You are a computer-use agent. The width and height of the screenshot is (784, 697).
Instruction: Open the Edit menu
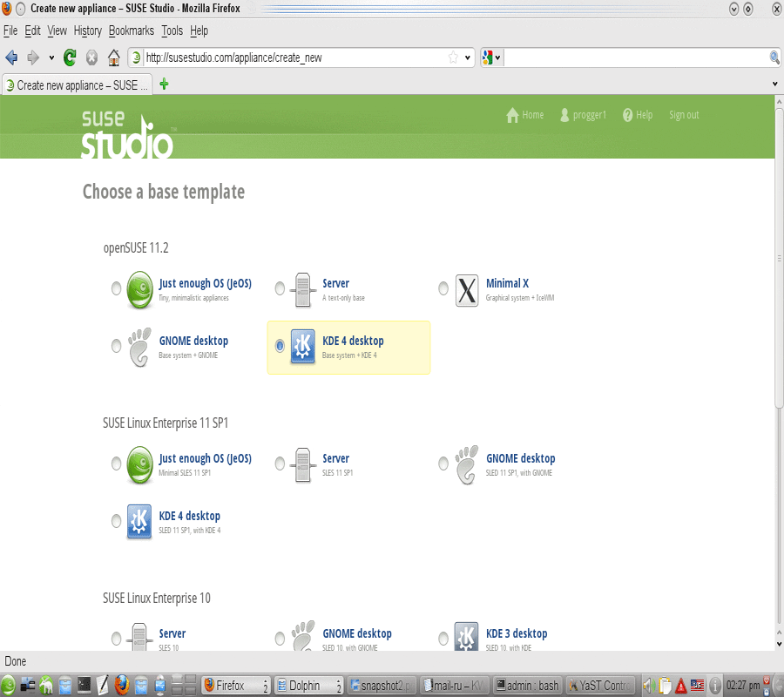tap(32, 31)
